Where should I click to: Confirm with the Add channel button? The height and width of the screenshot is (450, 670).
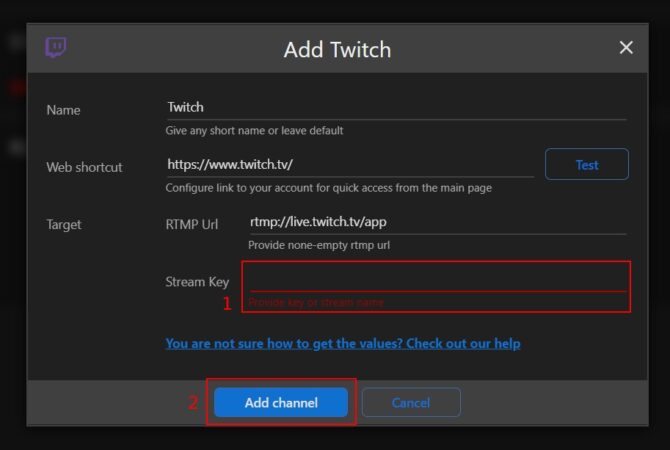[x=281, y=403]
